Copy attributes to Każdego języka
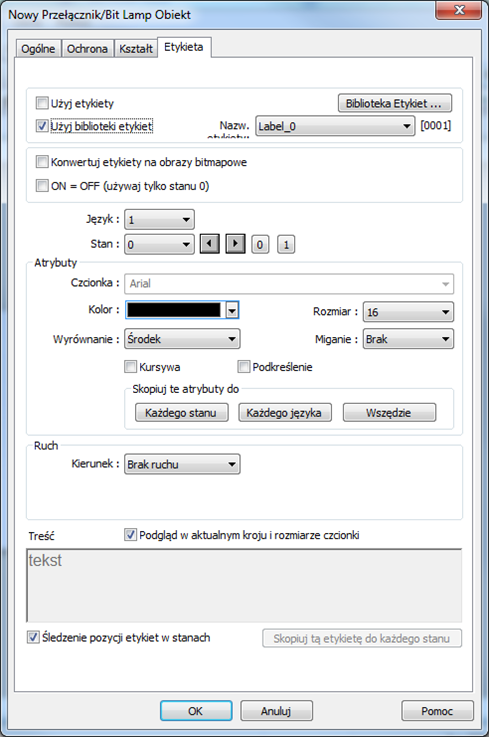This screenshot has width=489, height=737. click(284, 413)
